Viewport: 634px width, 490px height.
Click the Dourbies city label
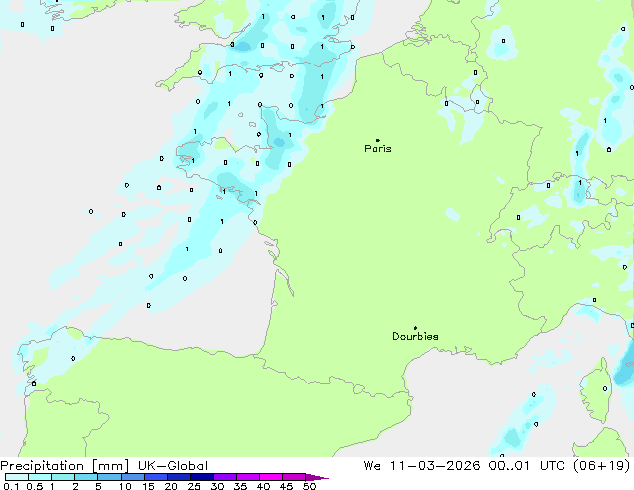click(415, 336)
